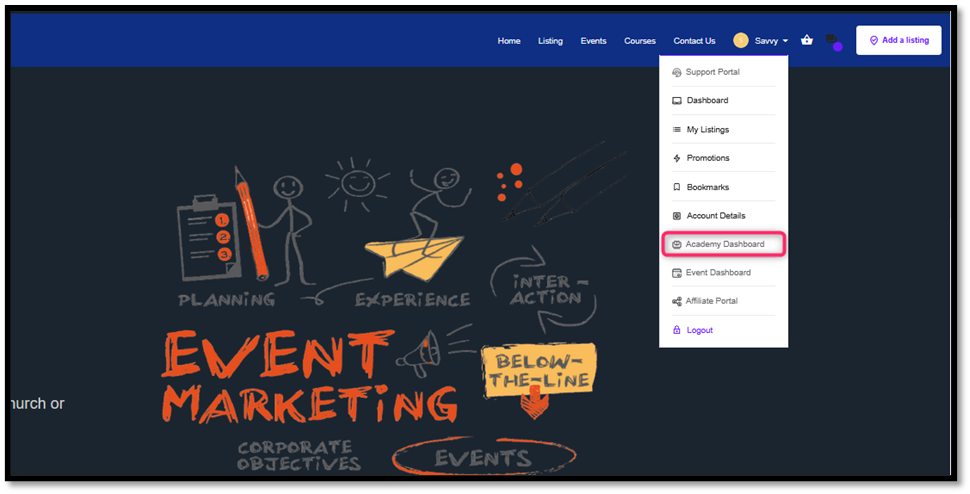Viewport: 970px width, 494px height.
Task: Select Academy Dashboard from the menu
Action: point(724,244)
